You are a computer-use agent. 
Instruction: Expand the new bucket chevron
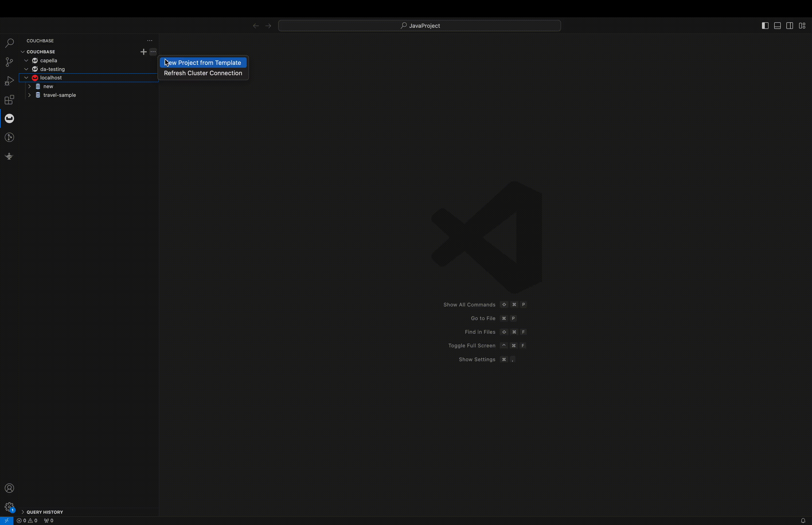30,86
